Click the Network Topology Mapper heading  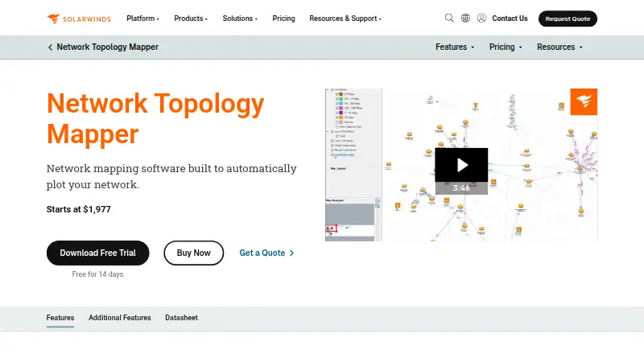coord(155,118)
